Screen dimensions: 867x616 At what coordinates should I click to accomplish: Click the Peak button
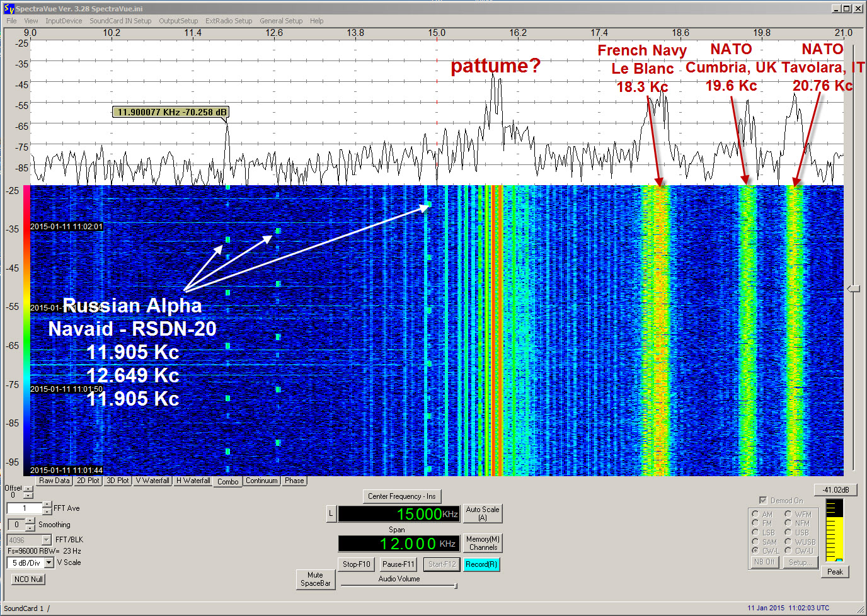pyautogui.click(x=835, y=572)
